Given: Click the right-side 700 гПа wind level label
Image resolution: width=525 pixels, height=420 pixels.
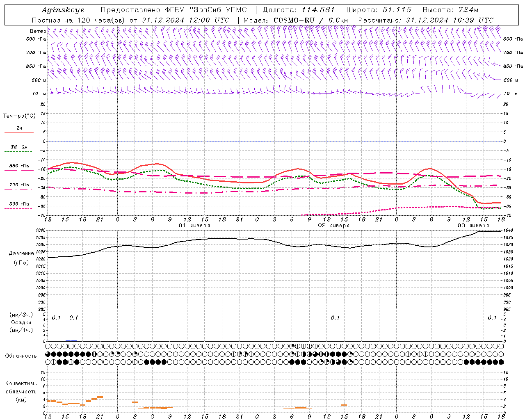Looking at the screenshot, I should (513, 52).
